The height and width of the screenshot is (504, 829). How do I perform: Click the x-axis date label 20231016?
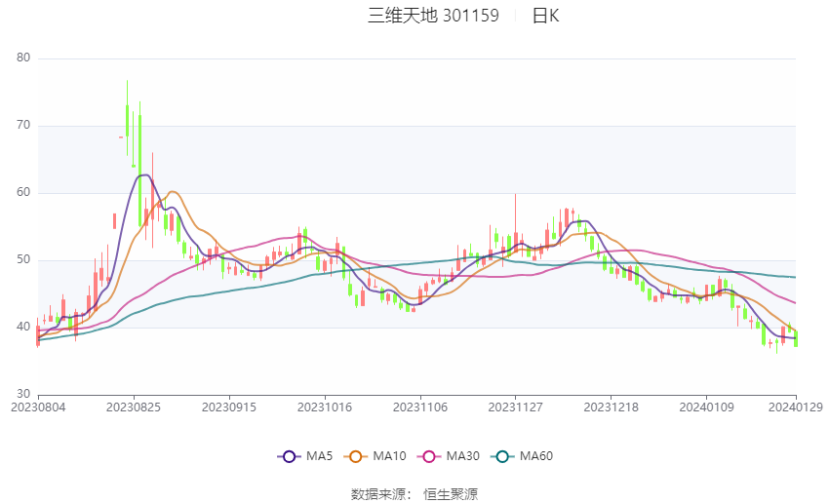325,407
